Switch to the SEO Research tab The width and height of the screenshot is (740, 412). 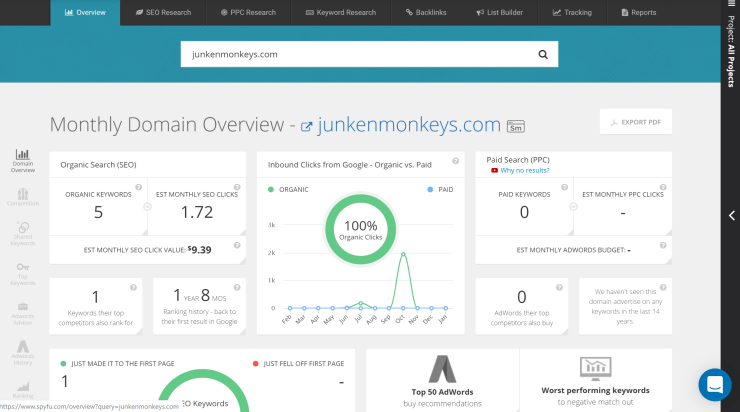(x=165, y=13)
